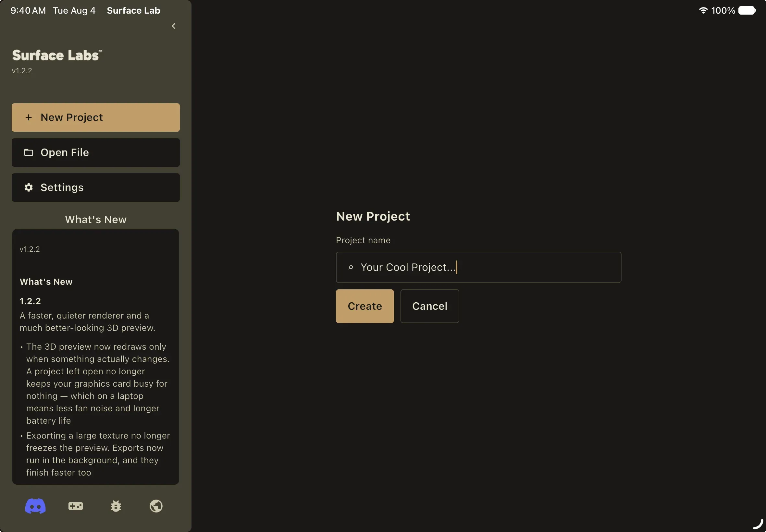Click the Surface Labs logo title
The width and height of the screenshot is (766, 532).
[57, 55]
